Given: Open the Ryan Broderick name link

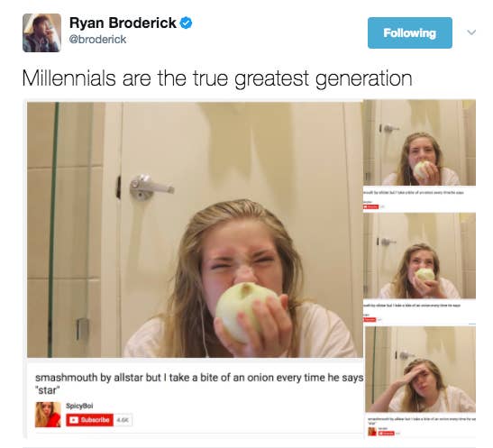Looking at the screenshot, I should [123, 23].
